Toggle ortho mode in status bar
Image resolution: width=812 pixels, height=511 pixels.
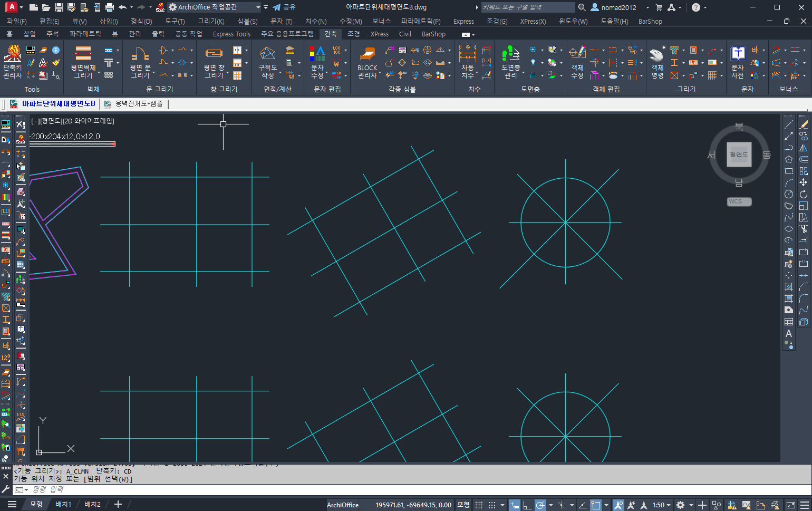[527, 505]
